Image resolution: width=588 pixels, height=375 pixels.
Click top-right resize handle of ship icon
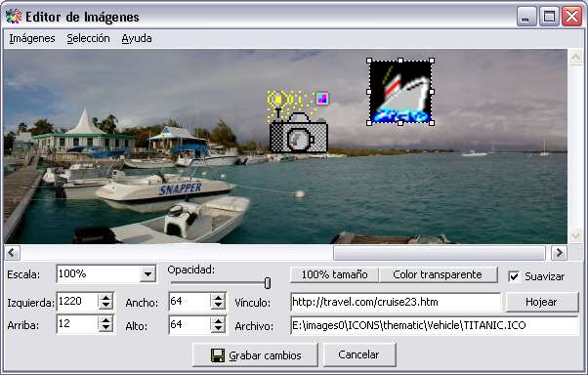coord(432,61)
